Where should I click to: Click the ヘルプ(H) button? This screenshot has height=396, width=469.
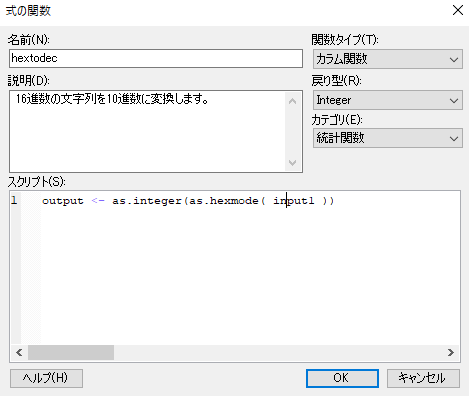pos(46,378)
